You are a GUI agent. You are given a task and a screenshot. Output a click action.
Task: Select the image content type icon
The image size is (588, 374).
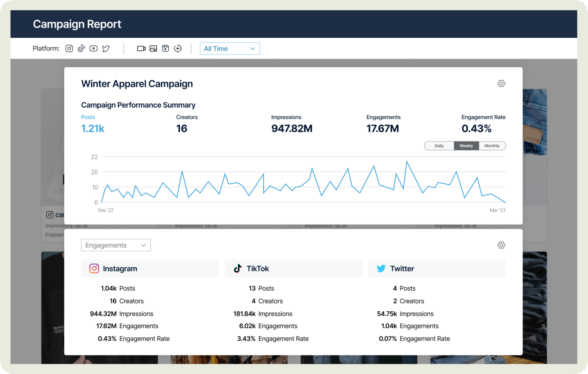[x=153, y=48]
